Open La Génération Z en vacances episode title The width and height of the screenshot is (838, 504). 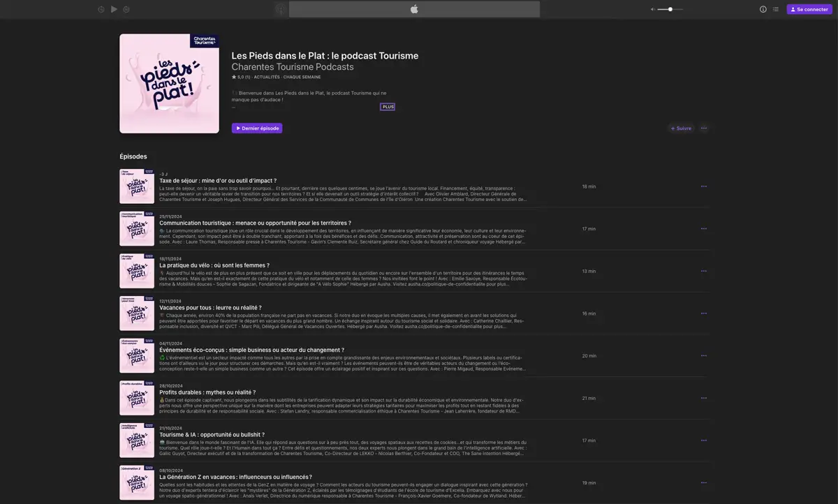coord(235,477)
